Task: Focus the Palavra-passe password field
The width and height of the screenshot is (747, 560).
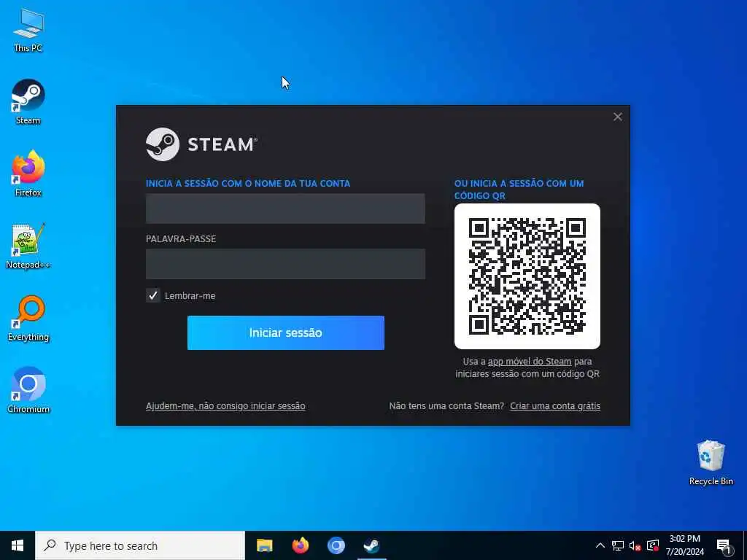Action: [285, 263]
